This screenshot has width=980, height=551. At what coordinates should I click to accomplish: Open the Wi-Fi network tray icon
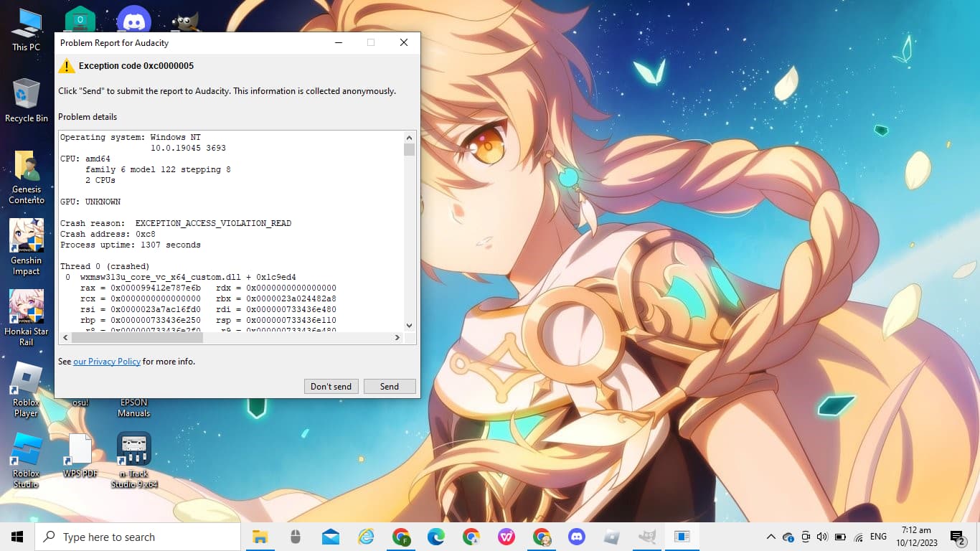(x=858, y=537)
